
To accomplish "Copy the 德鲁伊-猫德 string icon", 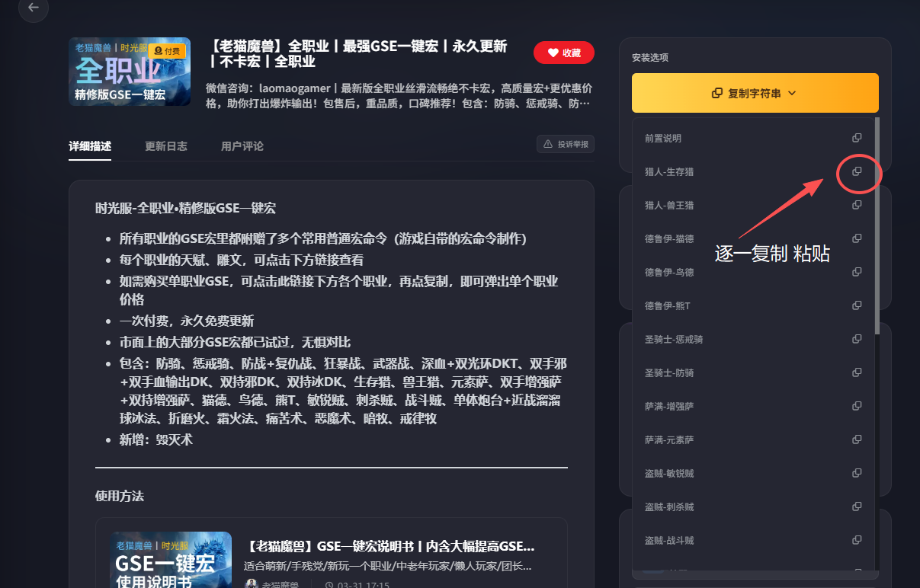I will pos(857,238).
